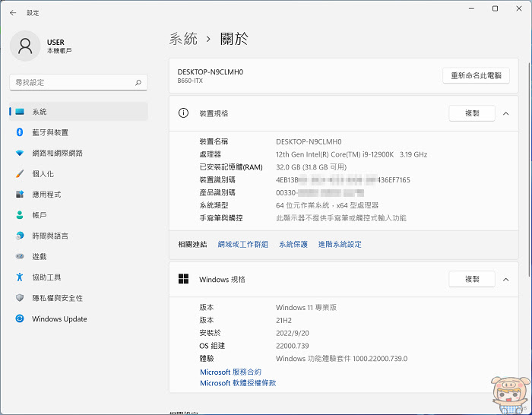This screenshot has width=532, height=415.
Task: Select the 帳戶 person icon
Action: (x=20, y=215)
